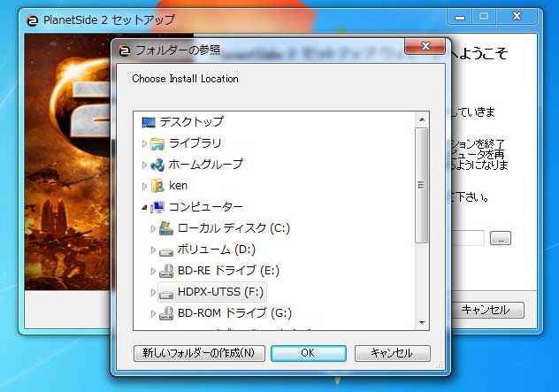
Task: Select ローカル ディスク (C:) label
Action: point(234,228)
